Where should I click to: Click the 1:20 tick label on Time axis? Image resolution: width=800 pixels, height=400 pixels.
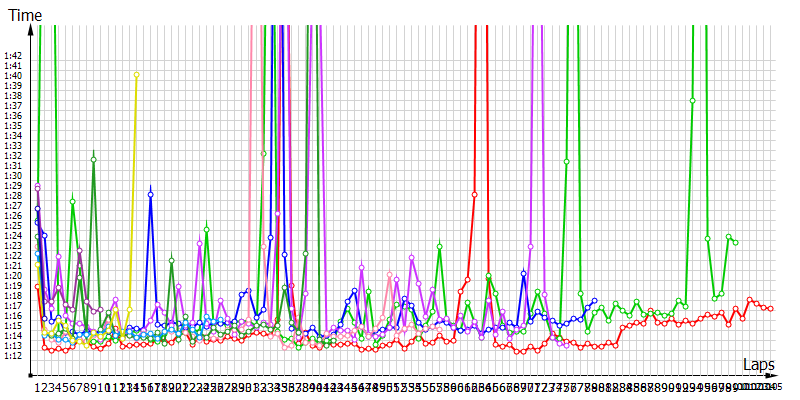coord(14,276)
